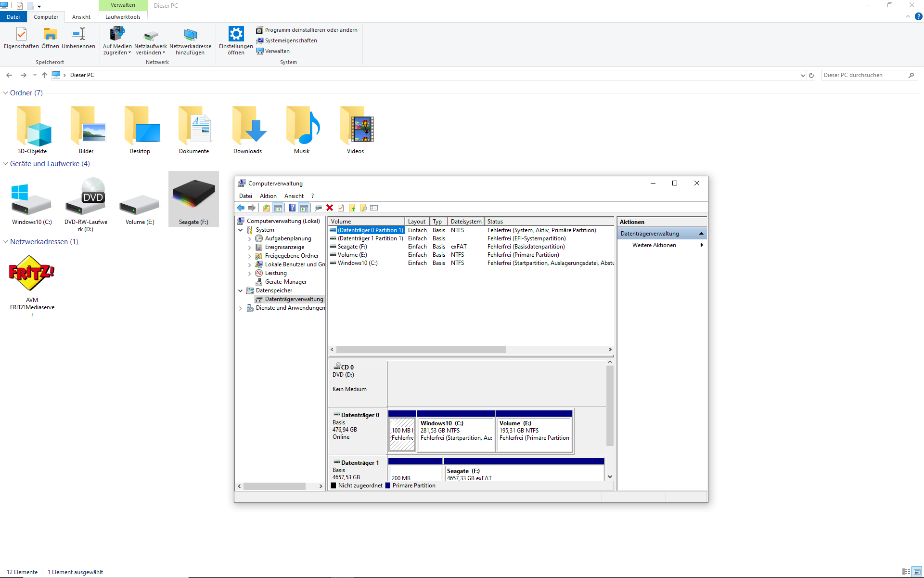Click the volume list horizontal scrollbar
Screen dimensions: 924x578
coord(421,350)
